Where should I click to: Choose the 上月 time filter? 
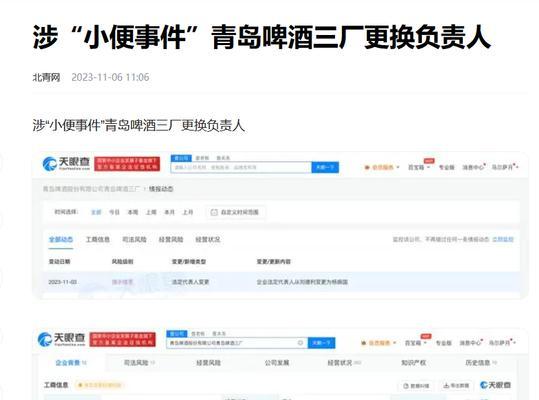(187, 212)
